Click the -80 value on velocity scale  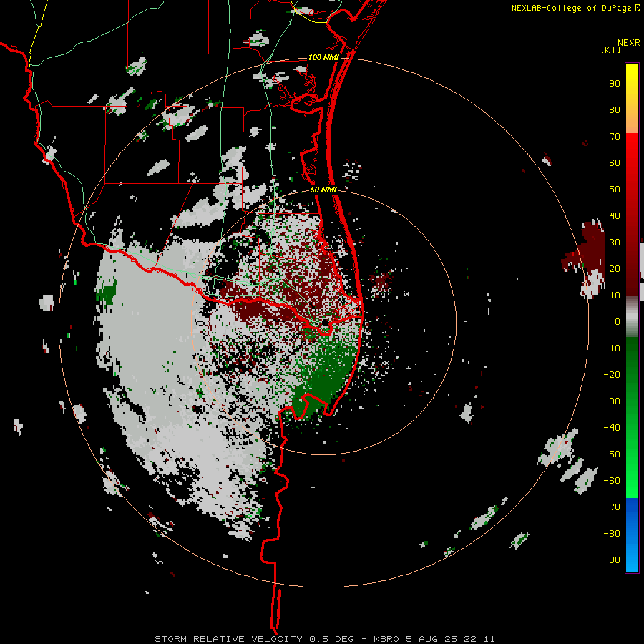(x=612, y=534)
